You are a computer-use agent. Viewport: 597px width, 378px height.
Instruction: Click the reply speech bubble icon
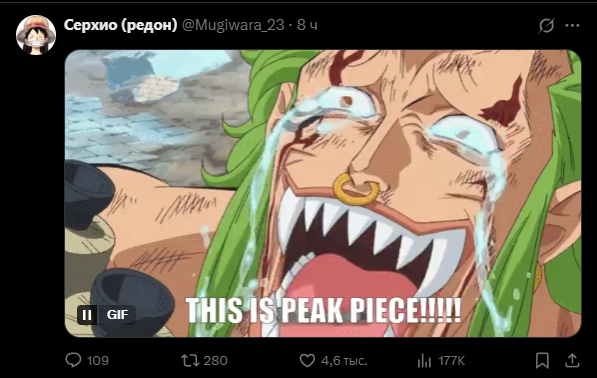(x=73, y=360)
